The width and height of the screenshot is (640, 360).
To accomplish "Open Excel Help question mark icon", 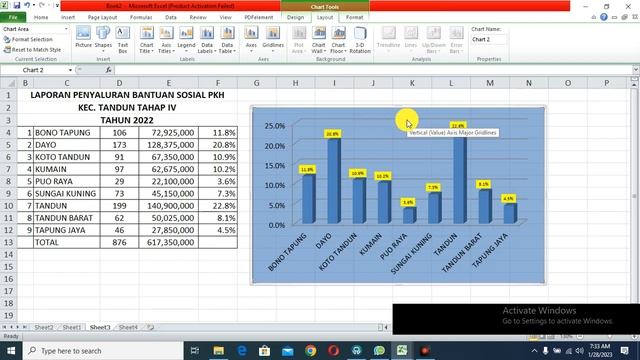I will pos(604,17).
